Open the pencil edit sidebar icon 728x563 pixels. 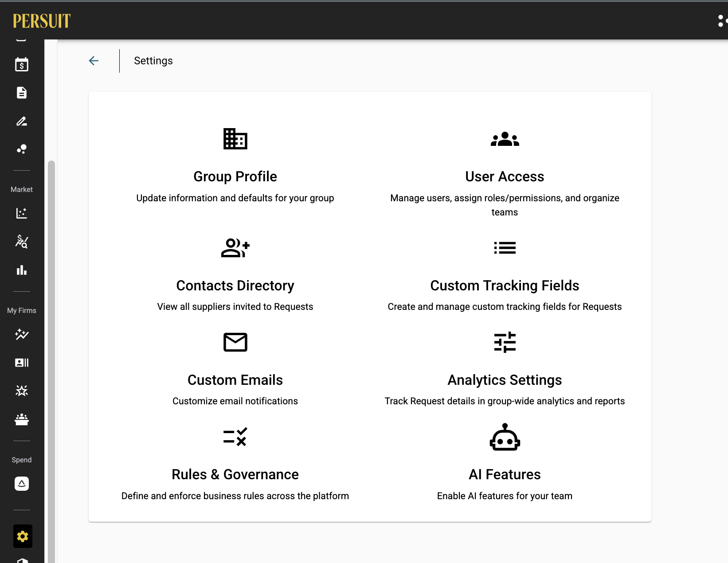pos(22,121)
